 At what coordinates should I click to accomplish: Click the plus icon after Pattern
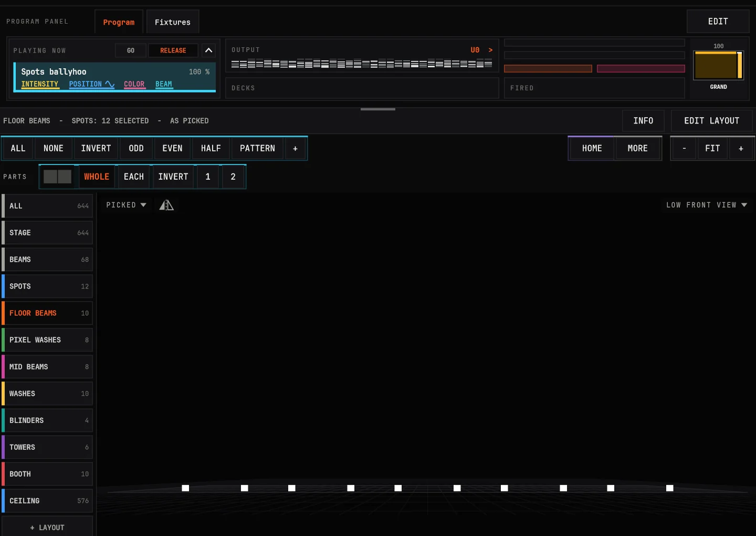point(295,148)
